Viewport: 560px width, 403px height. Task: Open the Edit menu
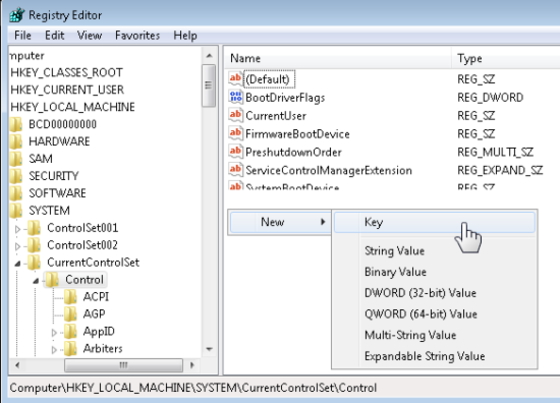pos(55,35)
